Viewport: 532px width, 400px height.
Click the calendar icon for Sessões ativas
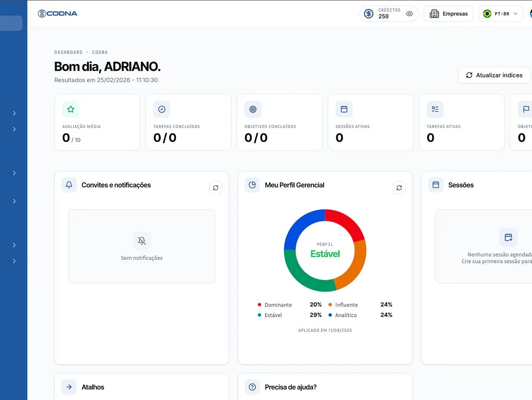pos(344,109)
